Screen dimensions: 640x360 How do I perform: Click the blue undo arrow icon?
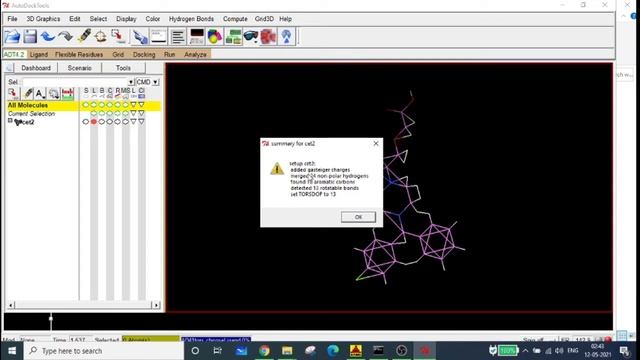(47, 37)
